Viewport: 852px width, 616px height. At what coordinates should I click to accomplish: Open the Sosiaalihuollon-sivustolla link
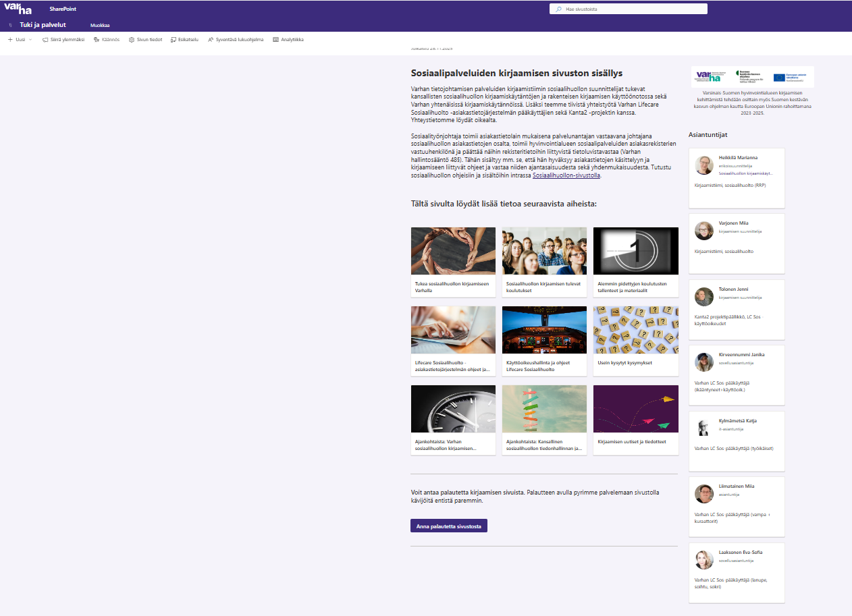click(x=566, y=175)
